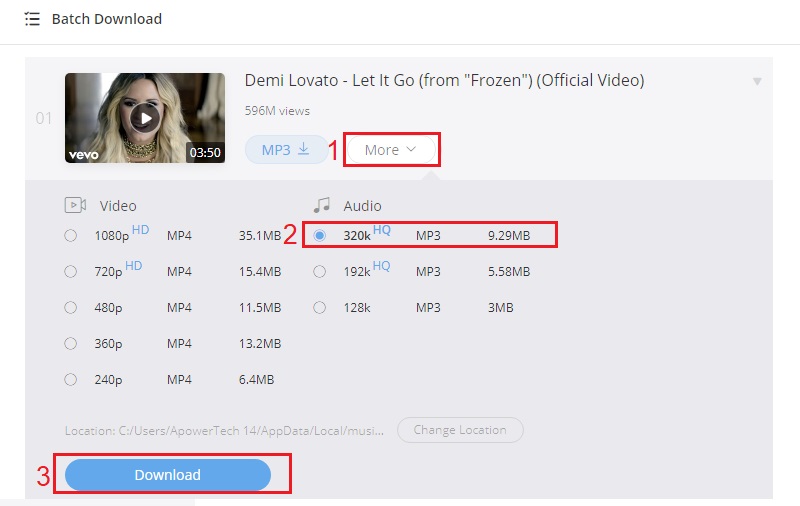Click the Audio section music note icon

click(322, 205)
